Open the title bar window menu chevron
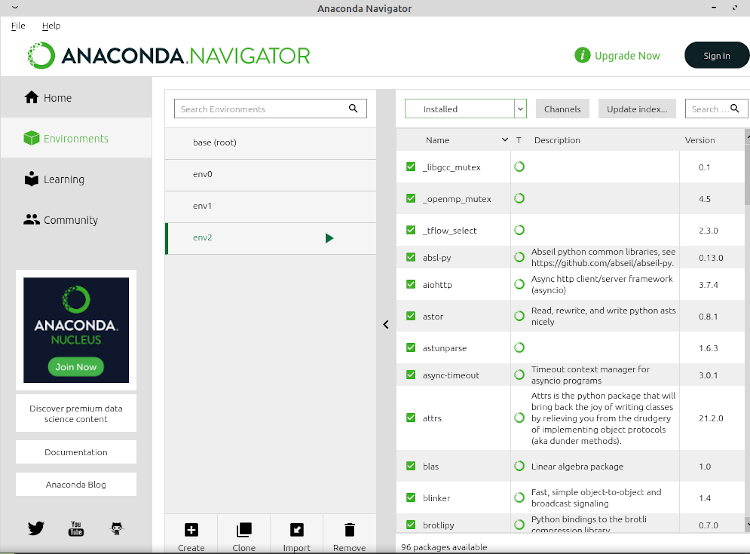 15,8
